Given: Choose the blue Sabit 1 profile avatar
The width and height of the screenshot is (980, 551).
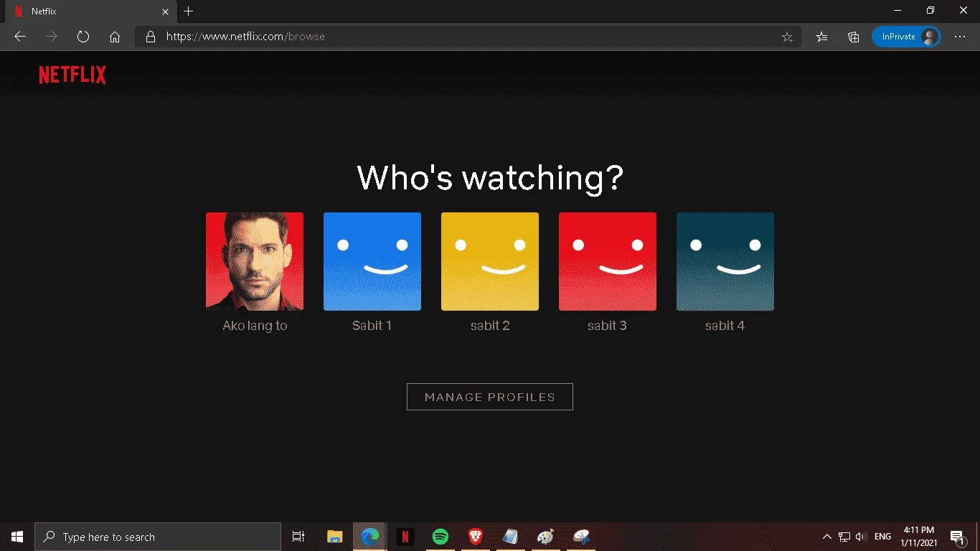Looking at the screenshot, I should tap(372, 261).
